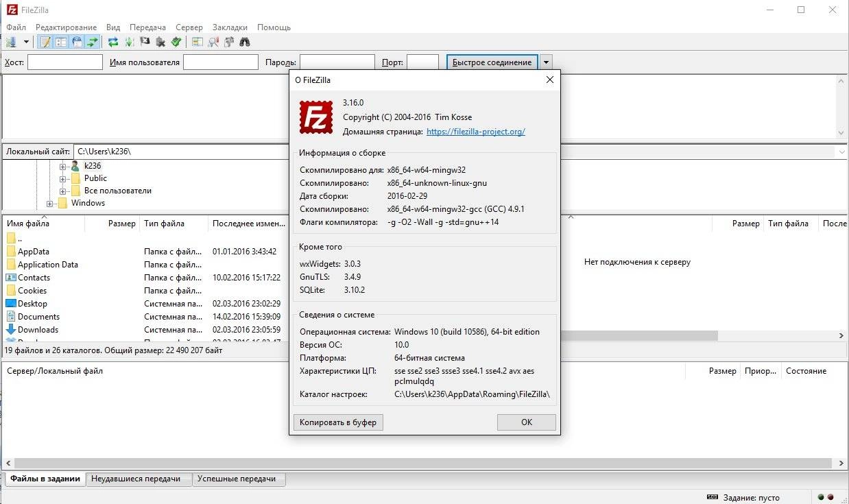The height and width of the screenshot is (504, 849).
Task: Open the Site Manager dropdown arrow
Action: (x=26, y=42)
